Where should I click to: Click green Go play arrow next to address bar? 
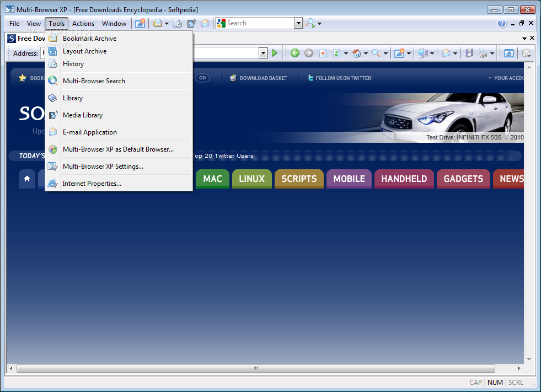275,53
